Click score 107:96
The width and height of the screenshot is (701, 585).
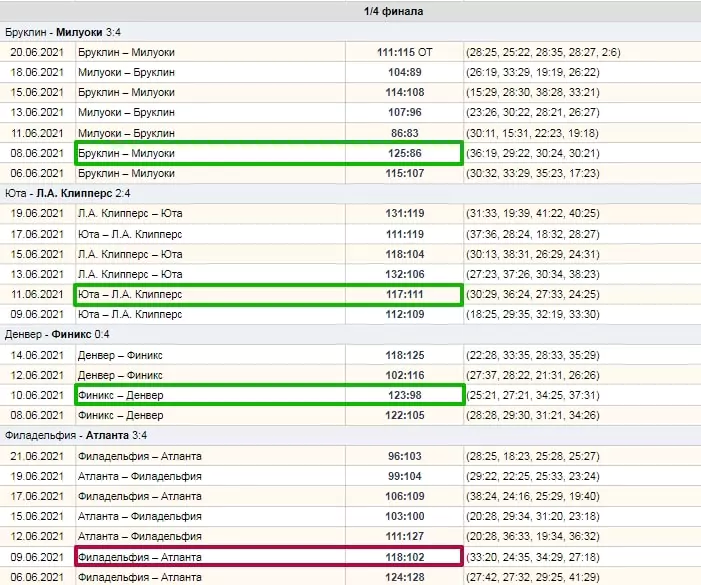(x=405, y=112)
